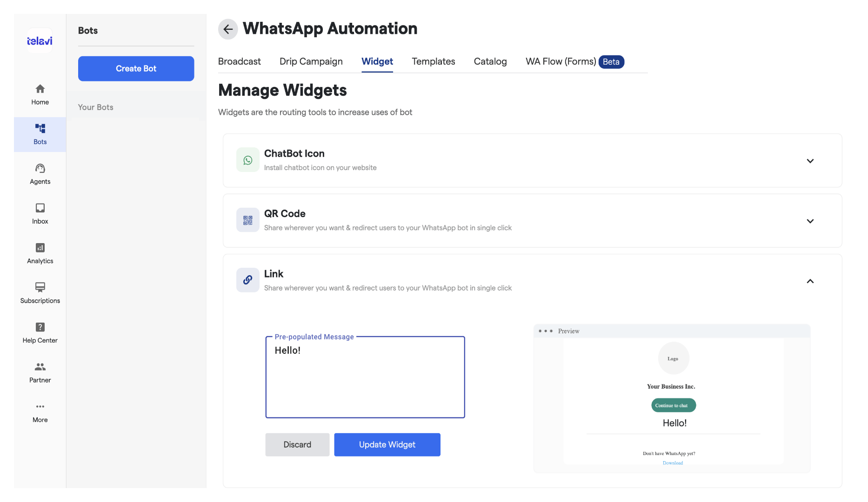Open the Templates tab
The image size is (868, 502).
coord(434,61)
